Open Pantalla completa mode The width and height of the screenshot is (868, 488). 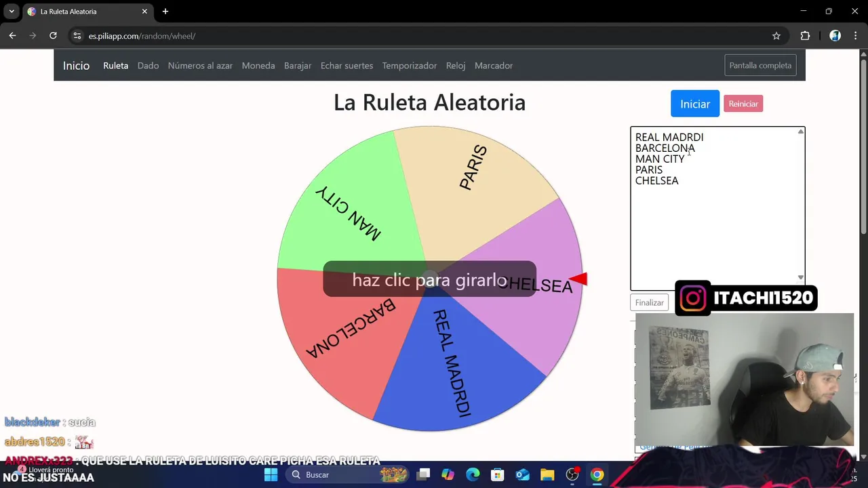760,65
